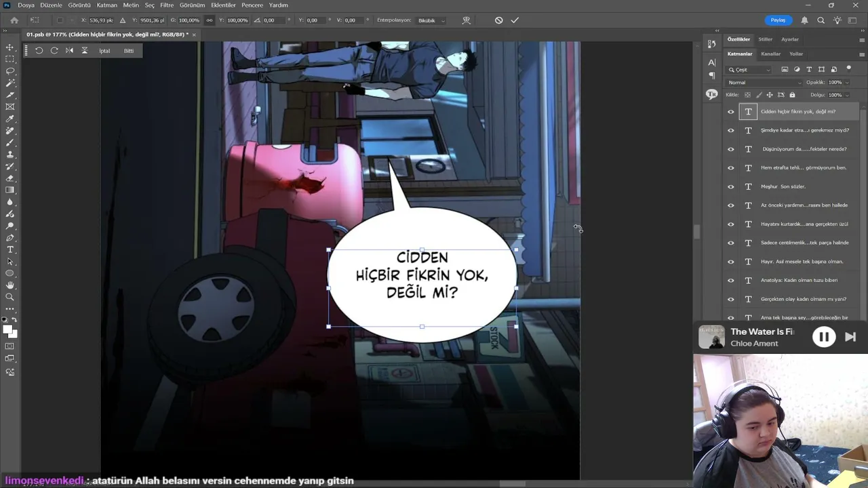Select the Hand tool

pyautogui.click(x=10, y=285)
